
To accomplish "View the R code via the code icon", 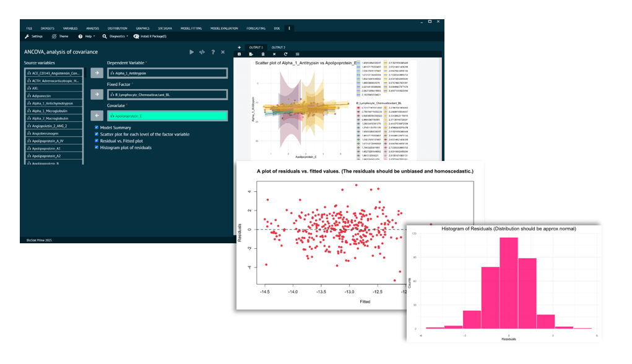I will (202, 53).
